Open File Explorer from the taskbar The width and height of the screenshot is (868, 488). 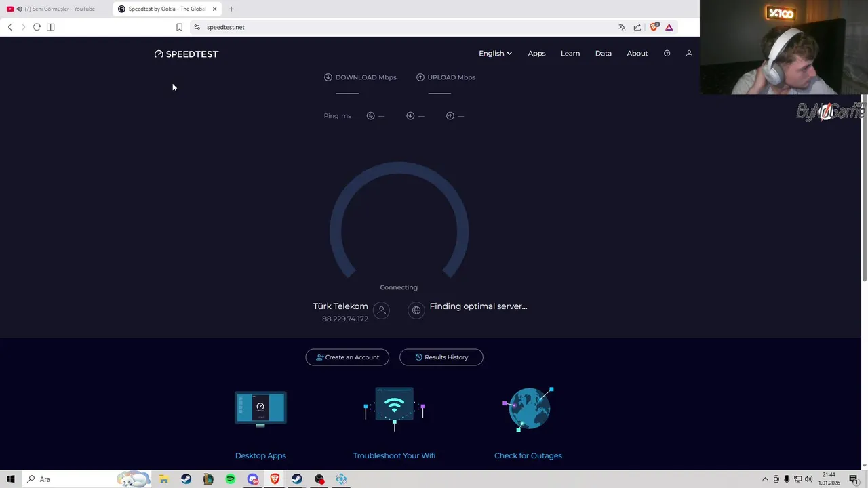tap(163, 479)
